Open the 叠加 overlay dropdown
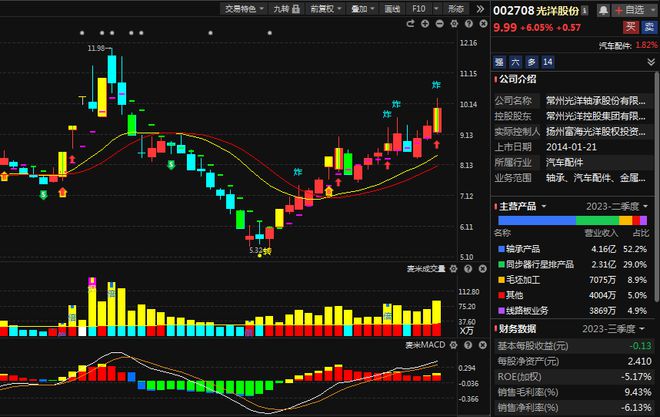 (x=363, y=9)
